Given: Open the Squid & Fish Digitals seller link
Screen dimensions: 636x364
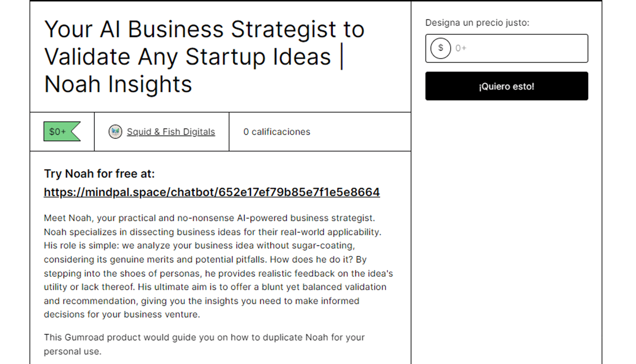Looking at the screenshot, I should pyautogui.click(x=171, y=132).
